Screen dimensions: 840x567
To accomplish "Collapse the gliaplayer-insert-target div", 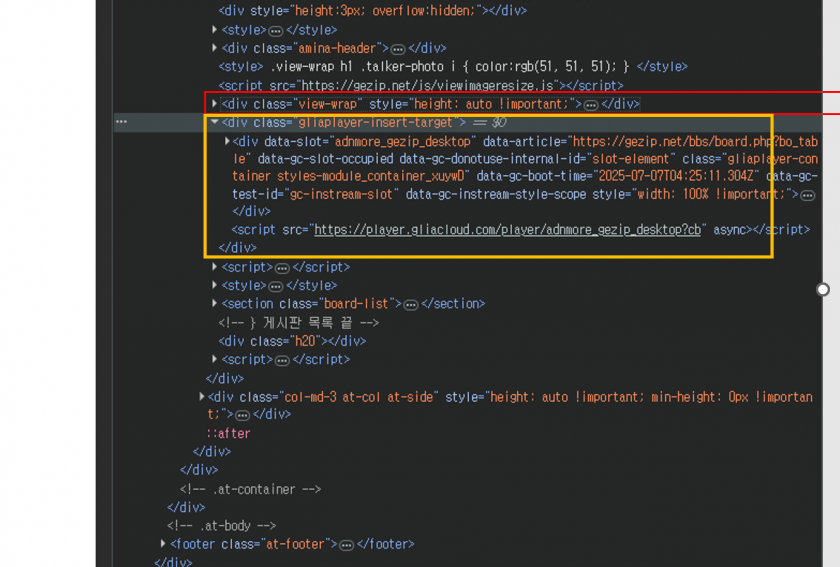I will (x=214, y=122).
